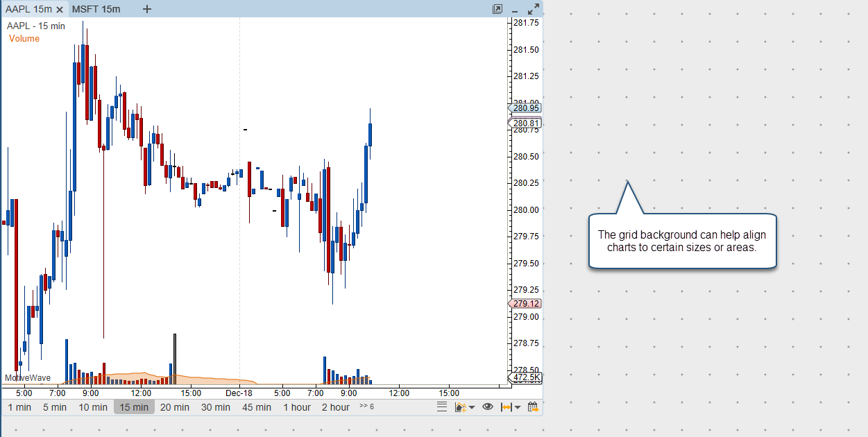Open the hamburger menu icon in bottom toolbar
The height and width of the screenshot is (437, 868).
pos(442,407)
